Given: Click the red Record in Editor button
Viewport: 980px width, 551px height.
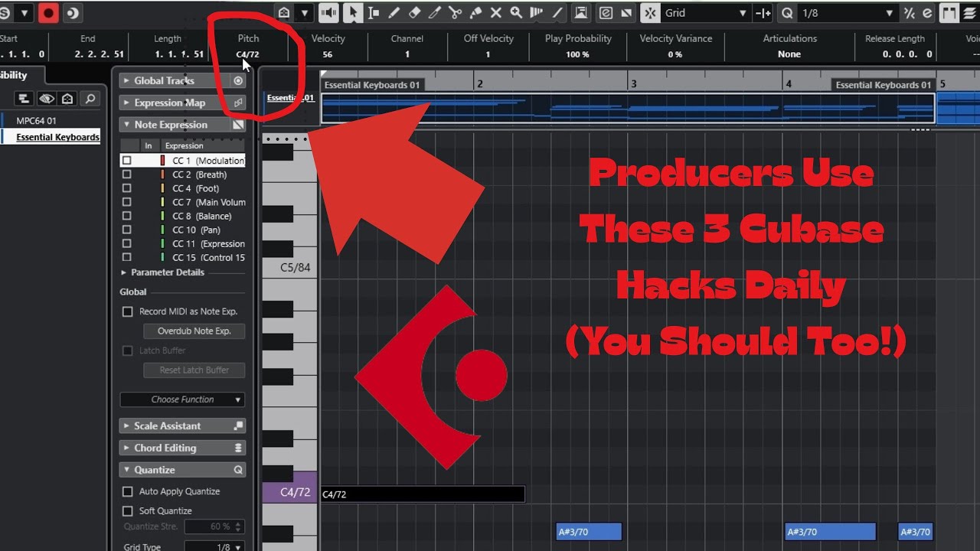Looking at the screenshot, I should click(48, 13).
